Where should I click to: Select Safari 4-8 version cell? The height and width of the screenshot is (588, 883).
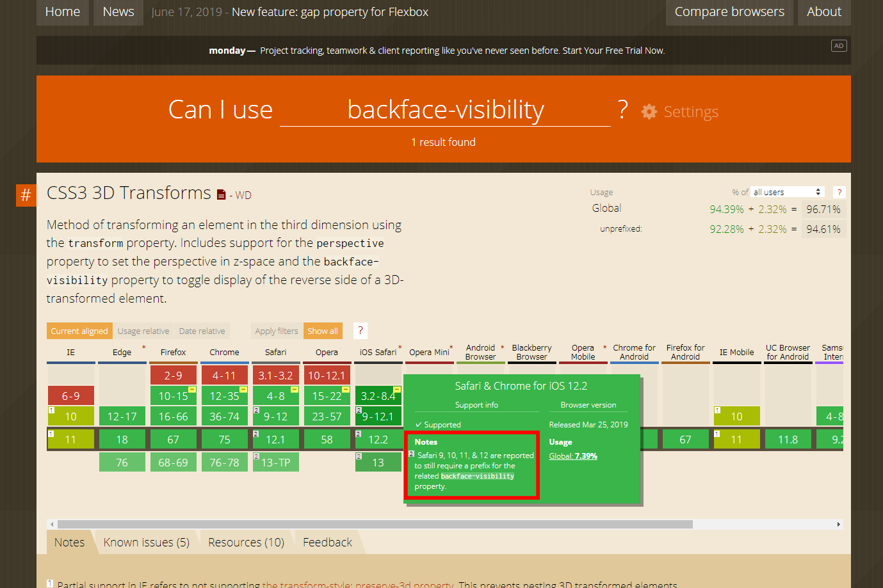pos(276,396)
